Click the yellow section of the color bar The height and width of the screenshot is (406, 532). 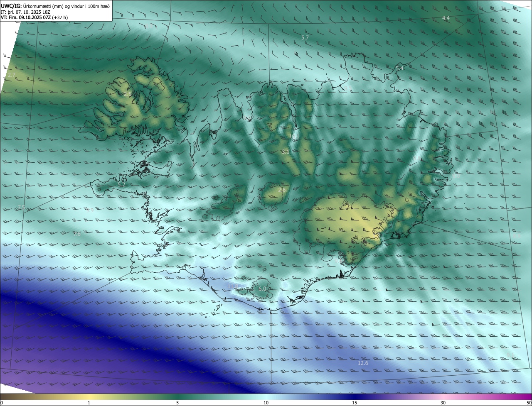click(89, 396)
